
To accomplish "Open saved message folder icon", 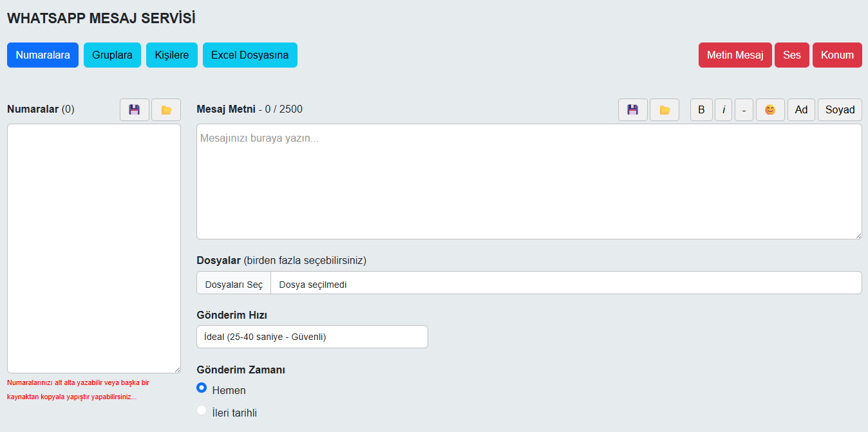I will pos(665,110).
